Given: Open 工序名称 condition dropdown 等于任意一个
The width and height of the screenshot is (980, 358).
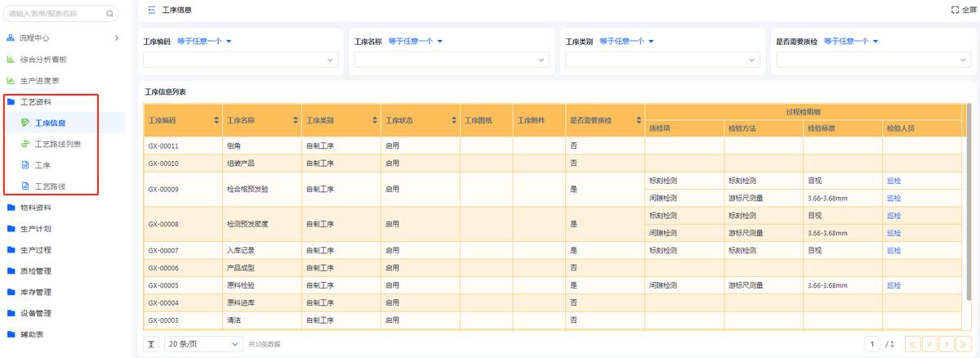Looking at the screenshot, I should click(x=416, y=41).
